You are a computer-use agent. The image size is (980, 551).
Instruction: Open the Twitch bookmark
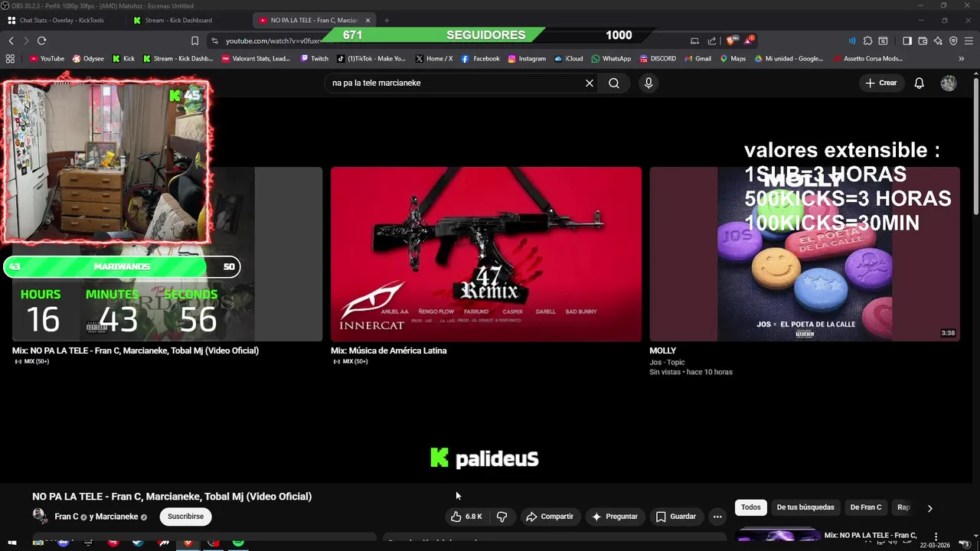coord(315,58)
